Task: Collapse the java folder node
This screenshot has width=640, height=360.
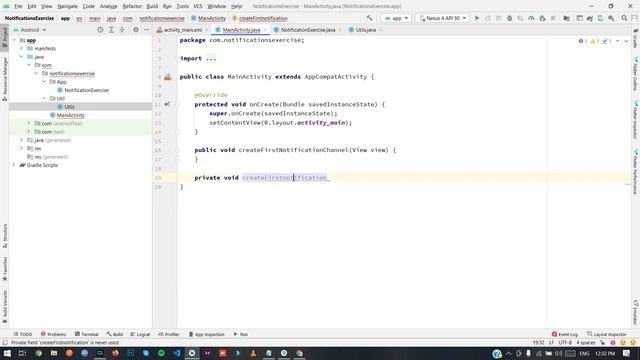Action: [x=22, y=57]
